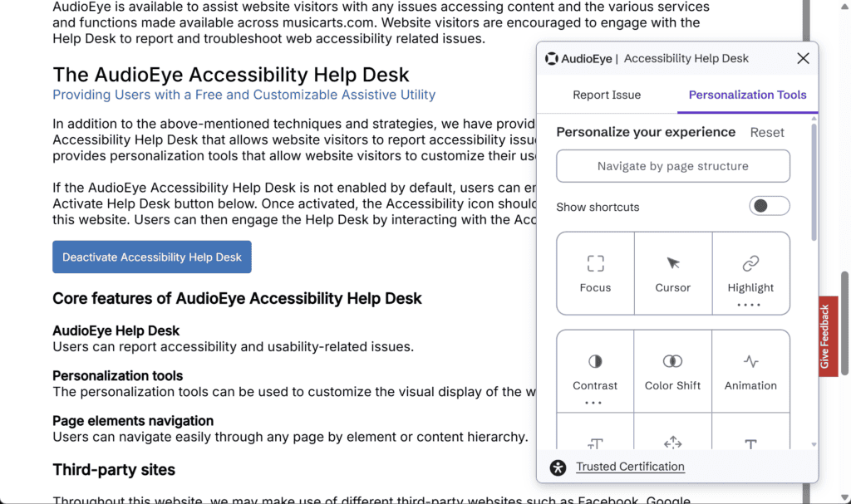This screenshot has width=851, height=504.
Task: Select the Cursor tool tile
Action: pos(673,273)
